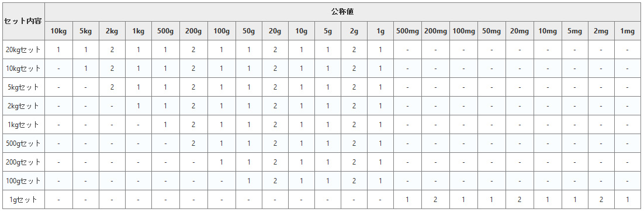The width and height of the screenshot is (644, 212).
Task: Select the 2kgセット row label
Action: point(23,106)
